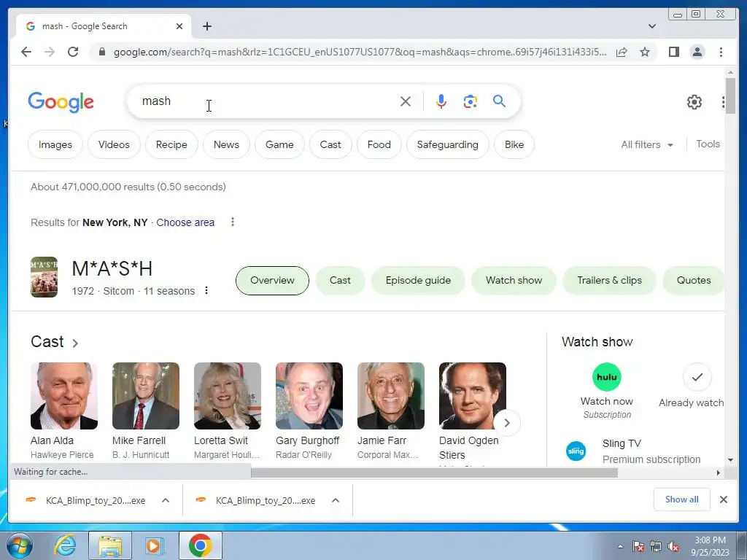Open options next to Choose area
Viewport: 747px width, 560px height.
tap(233, 222)
